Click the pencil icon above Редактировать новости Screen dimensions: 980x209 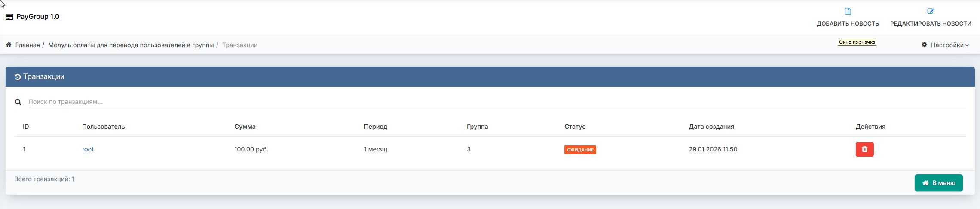click(930, 11)
